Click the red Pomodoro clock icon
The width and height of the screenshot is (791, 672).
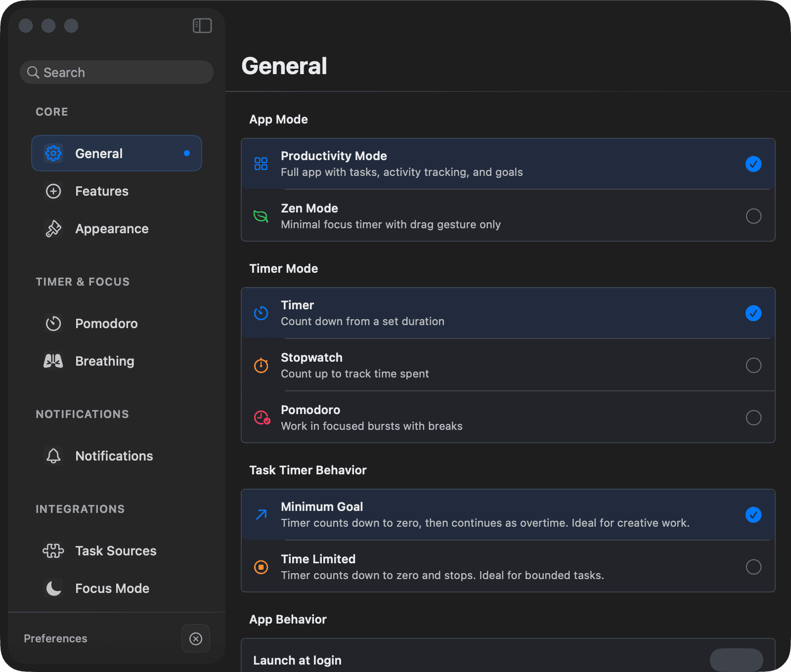[262, 418]
